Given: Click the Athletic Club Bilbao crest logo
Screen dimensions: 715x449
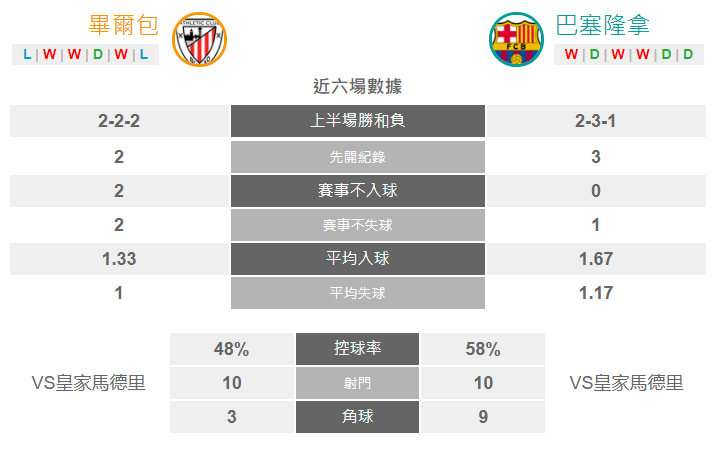Looking at the screenshot, I should click(199, 39).
